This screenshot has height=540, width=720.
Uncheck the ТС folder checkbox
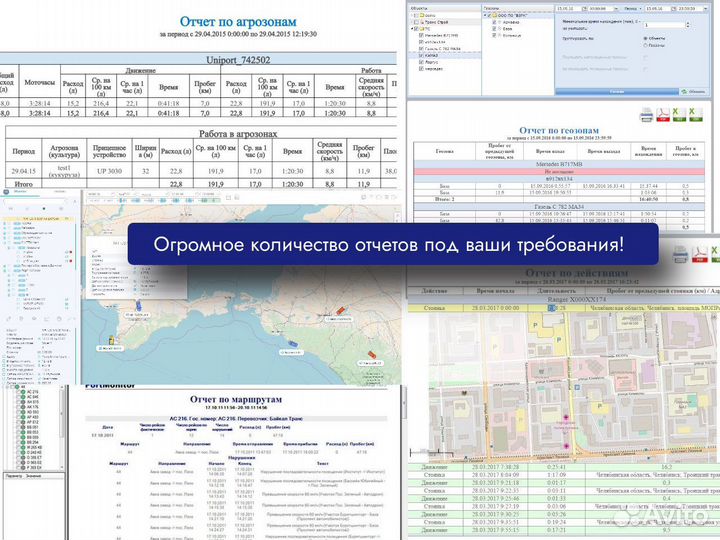coord(416,29)
